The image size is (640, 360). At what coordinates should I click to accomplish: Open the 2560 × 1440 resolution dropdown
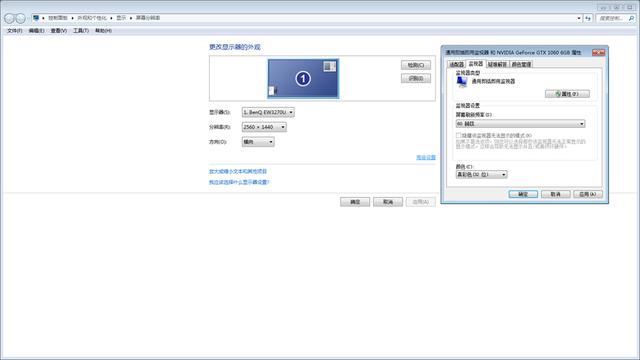pyautogui.click(x=264, y=127)
